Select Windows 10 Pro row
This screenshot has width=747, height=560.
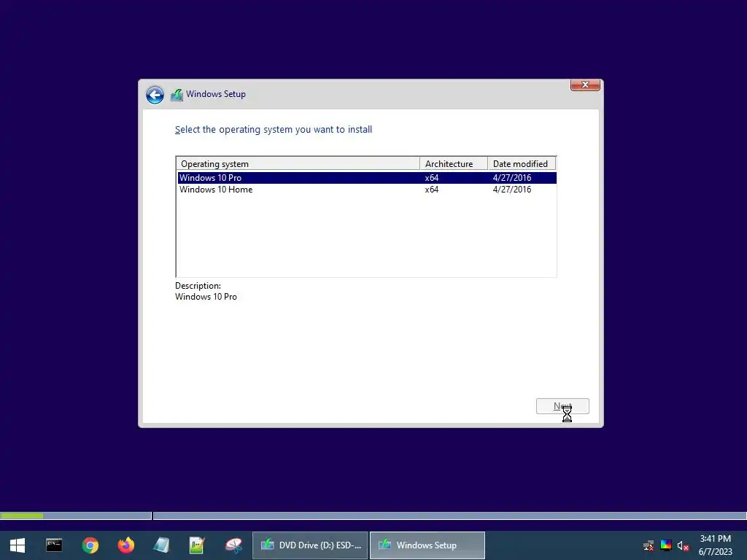(x=367, y=178)
